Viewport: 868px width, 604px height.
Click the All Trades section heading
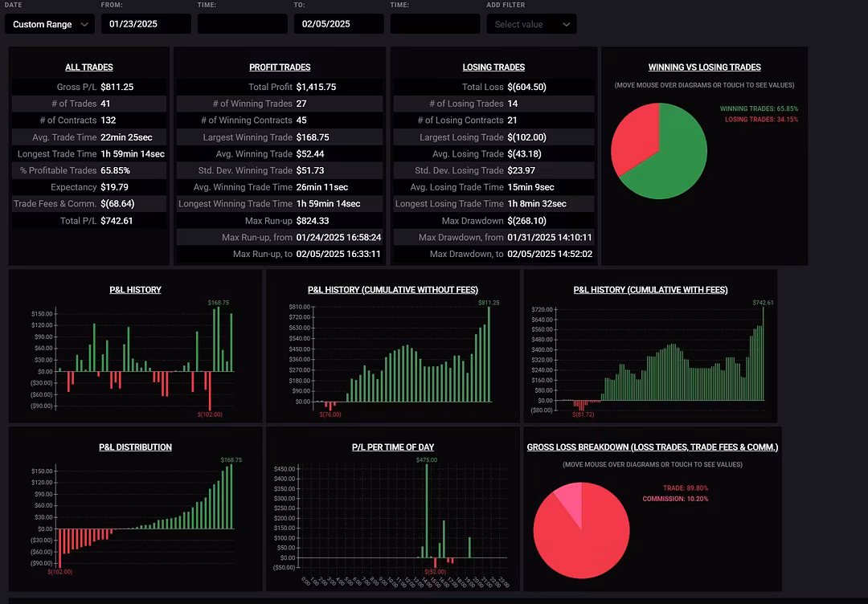pyautogui.click(x=89, y=67)
